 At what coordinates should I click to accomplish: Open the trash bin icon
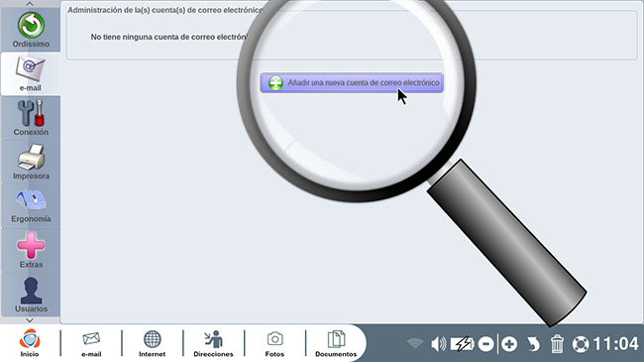557,344
